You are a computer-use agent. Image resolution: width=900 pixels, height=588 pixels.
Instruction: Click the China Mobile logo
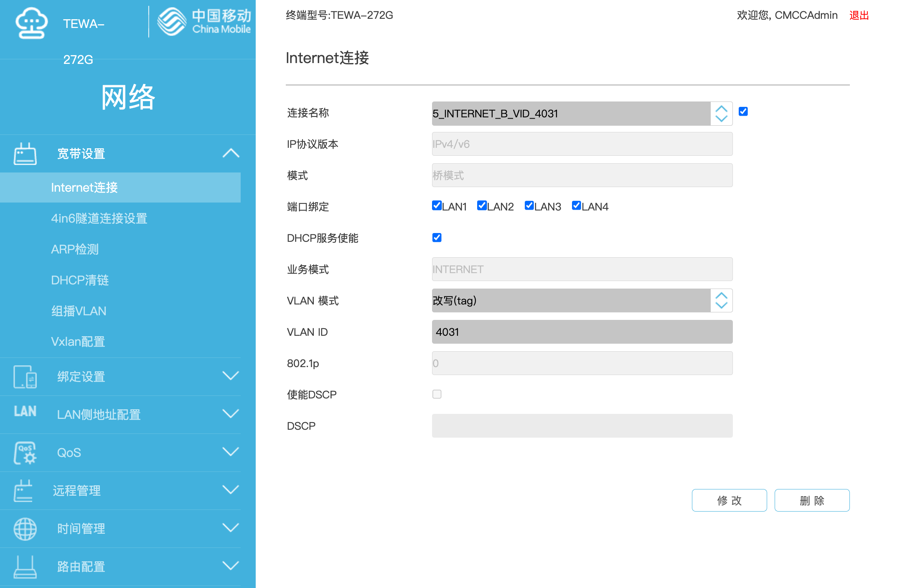click(x=204, y=22)
